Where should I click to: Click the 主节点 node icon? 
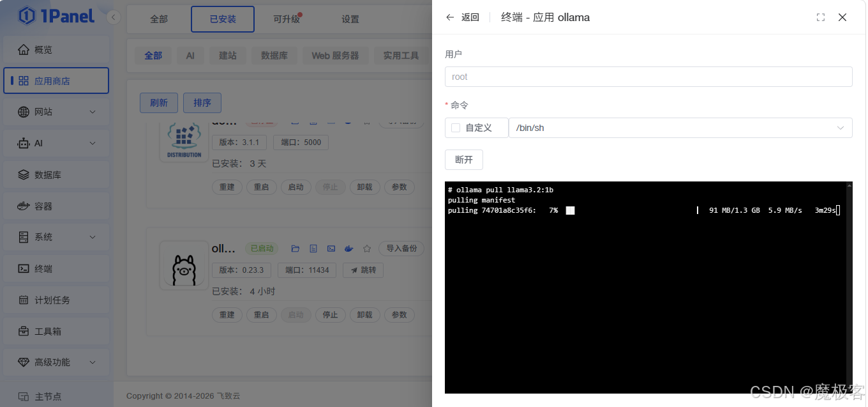pos(24,396)
